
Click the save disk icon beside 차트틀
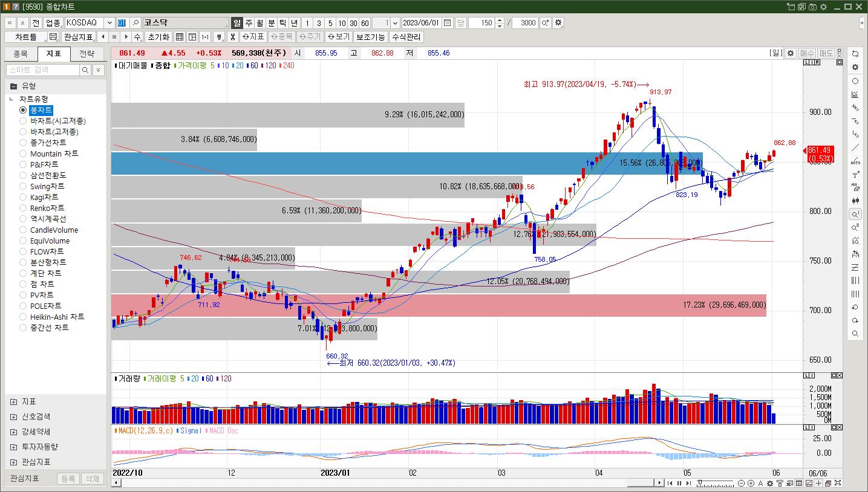pos(53,37)
